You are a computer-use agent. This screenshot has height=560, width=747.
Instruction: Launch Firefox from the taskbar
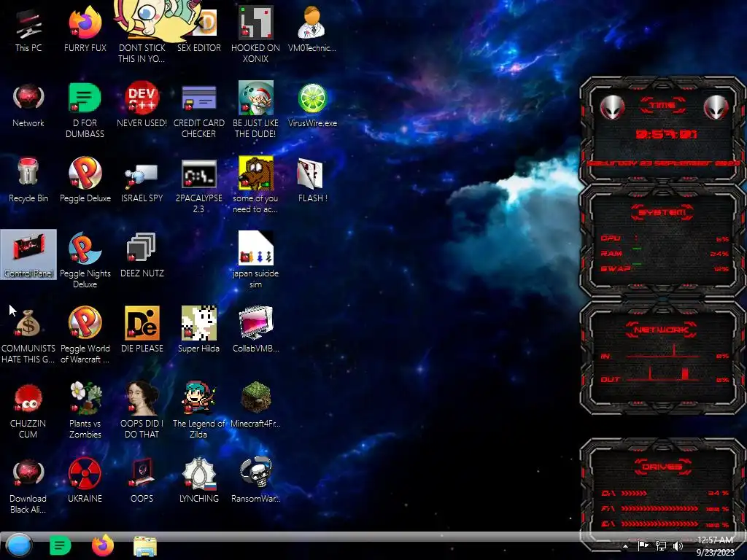[102, 545]
